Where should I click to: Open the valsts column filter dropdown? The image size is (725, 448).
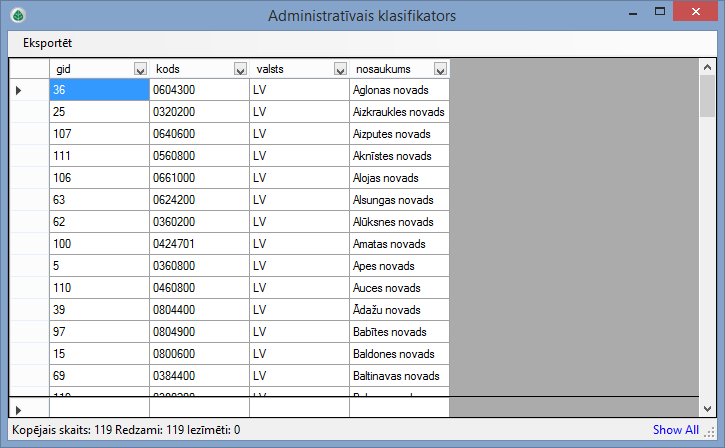tap(340, 69)
